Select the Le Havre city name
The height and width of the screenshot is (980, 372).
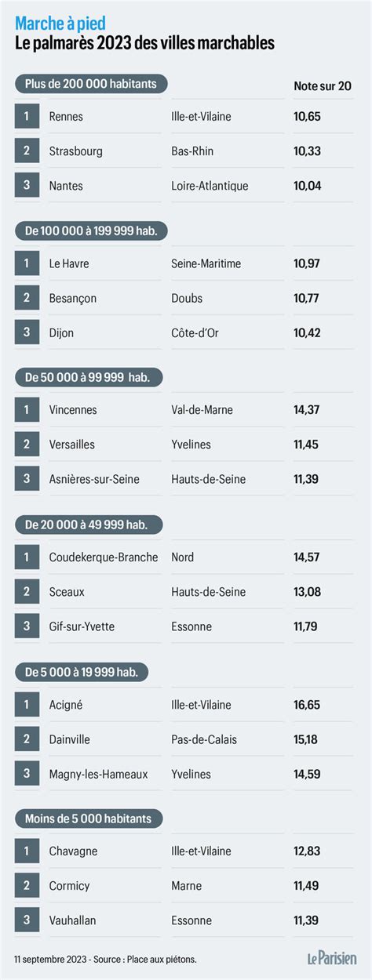pos(69,263)
